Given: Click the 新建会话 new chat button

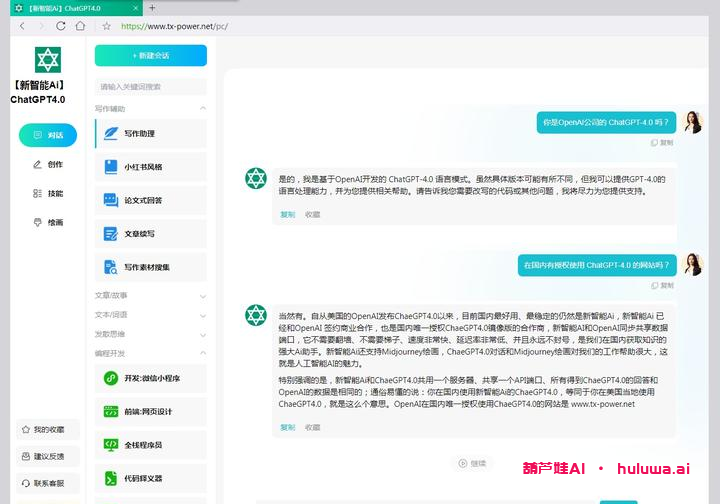Looking at the screenshot, I should [151, 56].
